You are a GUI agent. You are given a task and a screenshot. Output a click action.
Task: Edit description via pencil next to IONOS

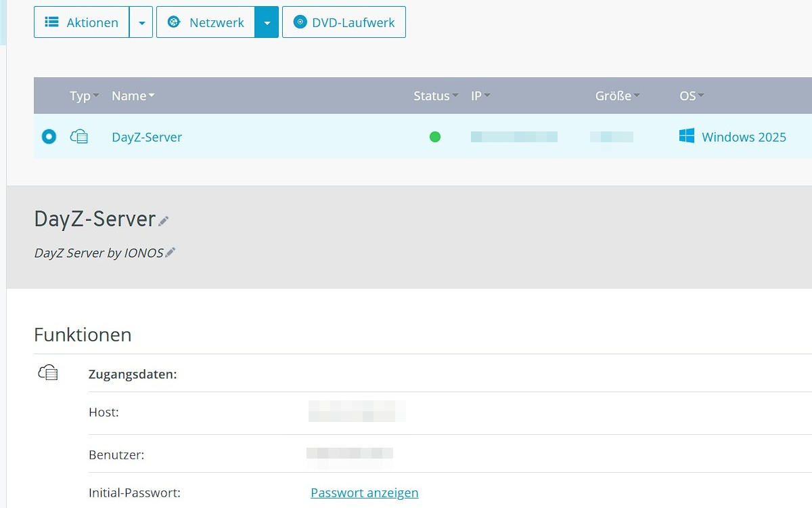tap(171, 253)
